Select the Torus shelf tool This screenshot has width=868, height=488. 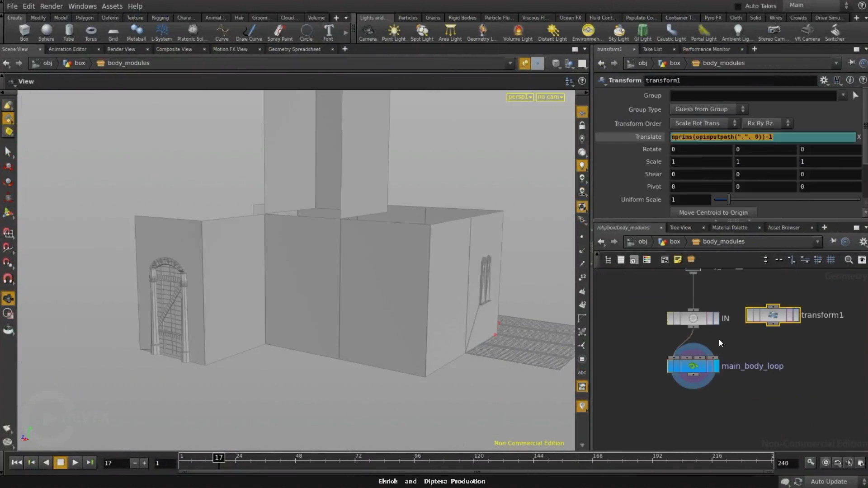(x=91, y=32)
